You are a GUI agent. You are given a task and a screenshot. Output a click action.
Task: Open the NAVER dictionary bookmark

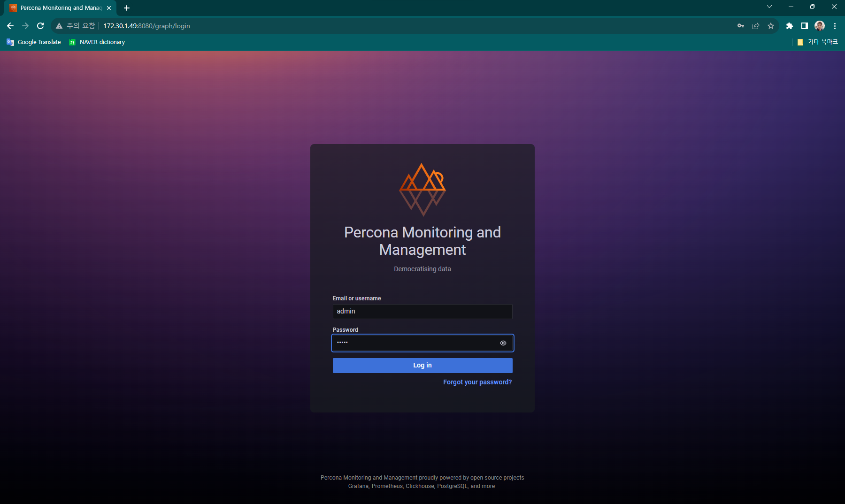[x=97, y=42]
